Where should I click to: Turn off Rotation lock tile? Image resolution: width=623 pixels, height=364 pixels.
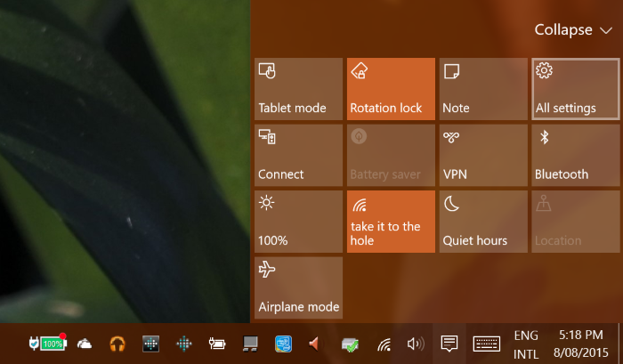pos(391,89)
